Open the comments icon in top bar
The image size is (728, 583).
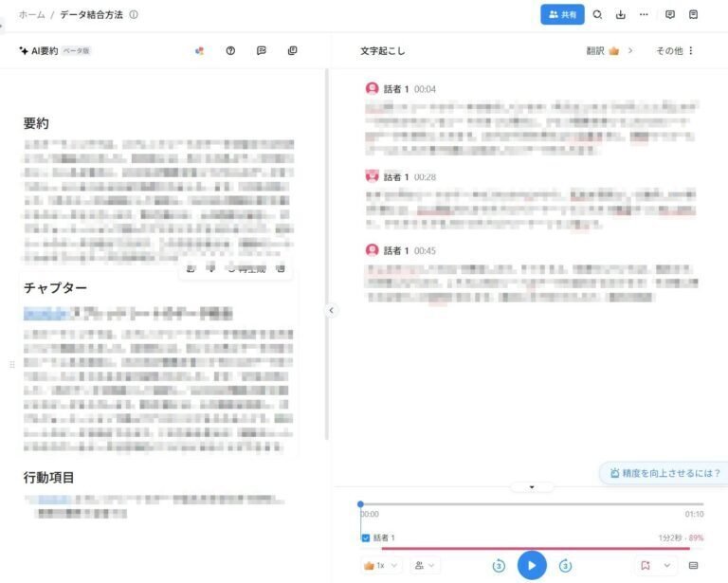tap(670, 14)
